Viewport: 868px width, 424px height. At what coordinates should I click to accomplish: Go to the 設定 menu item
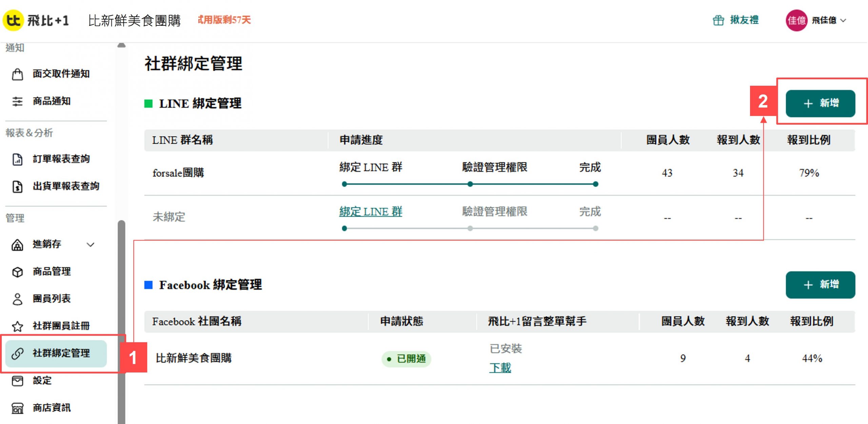pyautogui.click(x=42, y=381)
